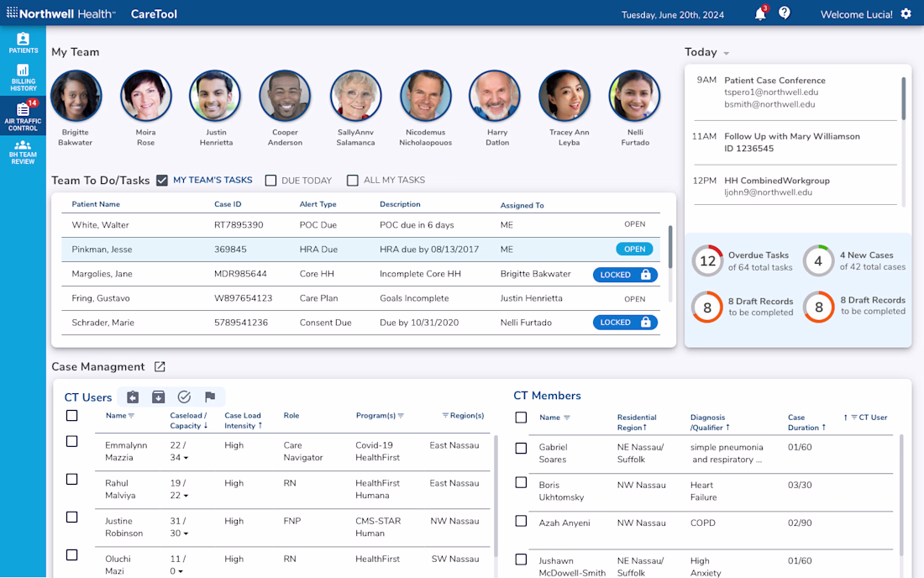Open the help question mark icon
Viewport: 924px width, 578px height.
point(785,13)
